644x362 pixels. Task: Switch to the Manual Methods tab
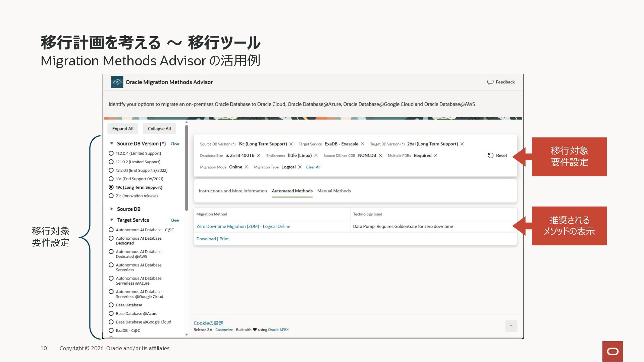pos(334,191)
